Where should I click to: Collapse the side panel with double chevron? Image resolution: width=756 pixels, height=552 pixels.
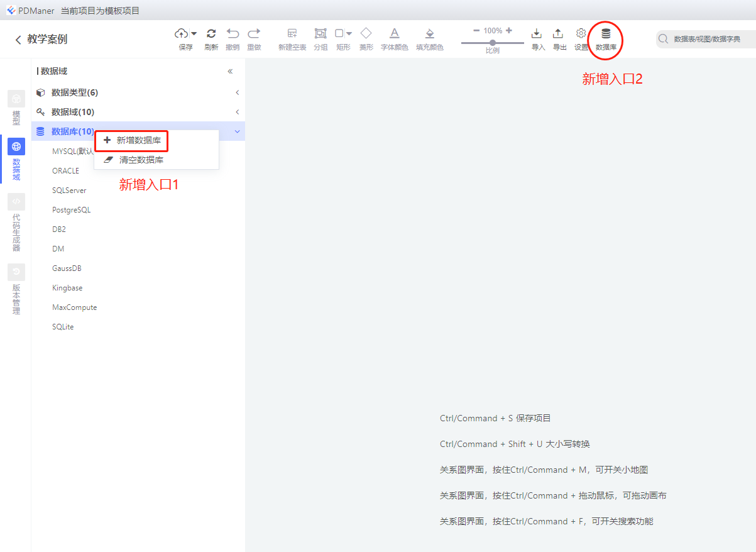click(x=230, y=72)
